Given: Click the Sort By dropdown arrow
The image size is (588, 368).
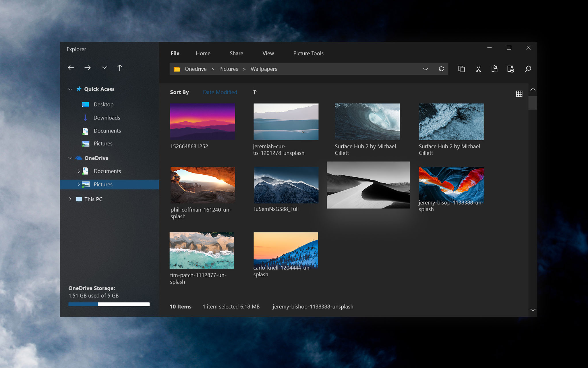Looking at the screenshot, I should tap(255, 92).
